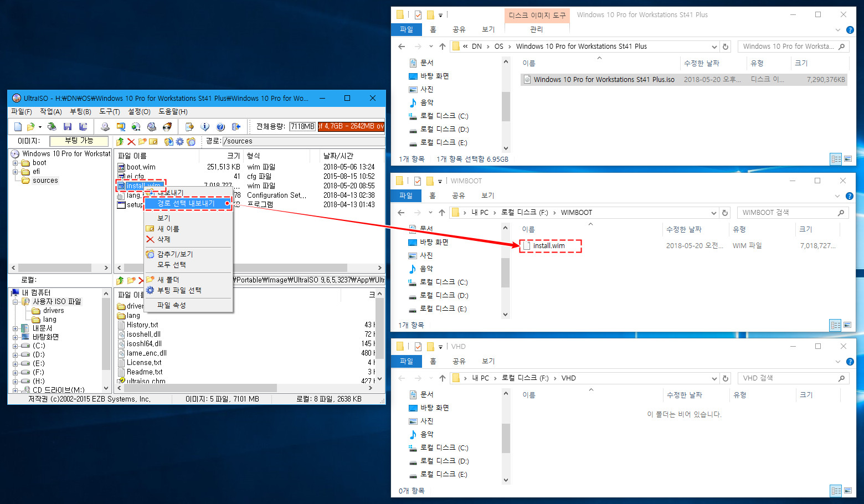The image size is (864, 504).
Task: Expand the (C:) drive node in local tree
Action: coord(16,346)
